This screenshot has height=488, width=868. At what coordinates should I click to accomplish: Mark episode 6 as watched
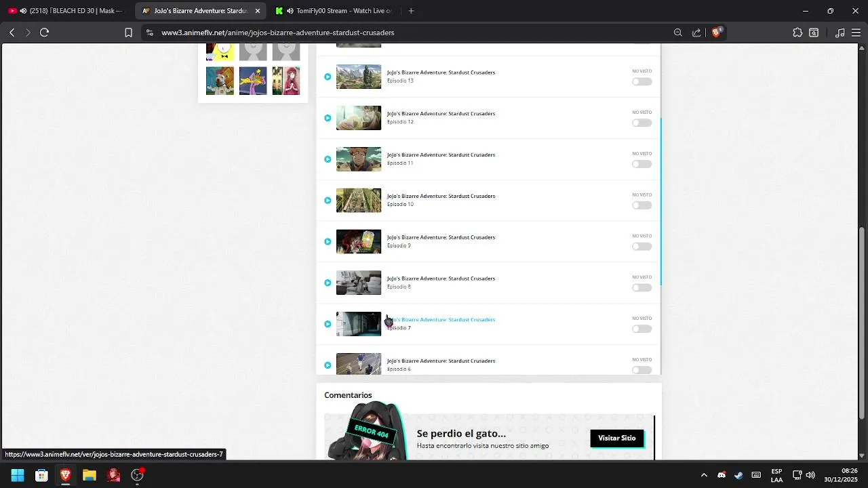(642, 370)
